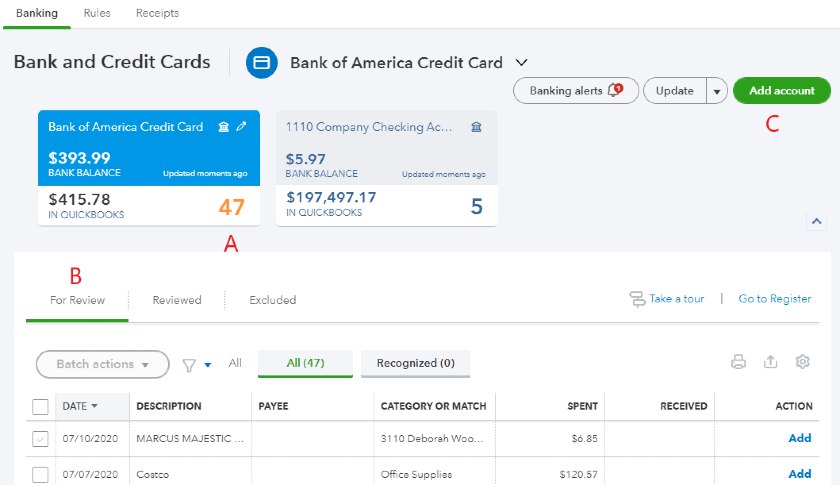Sort by the DATE column arrow

94,406
